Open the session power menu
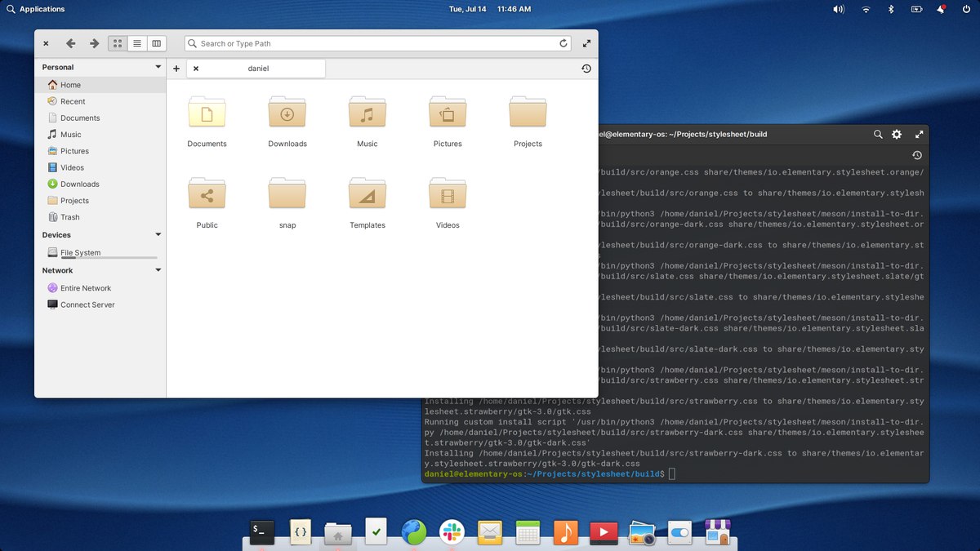 click(967, 9)
